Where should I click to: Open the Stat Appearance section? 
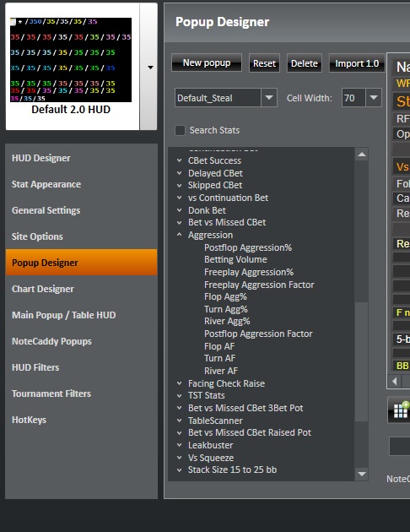click(x=81, y=184)
